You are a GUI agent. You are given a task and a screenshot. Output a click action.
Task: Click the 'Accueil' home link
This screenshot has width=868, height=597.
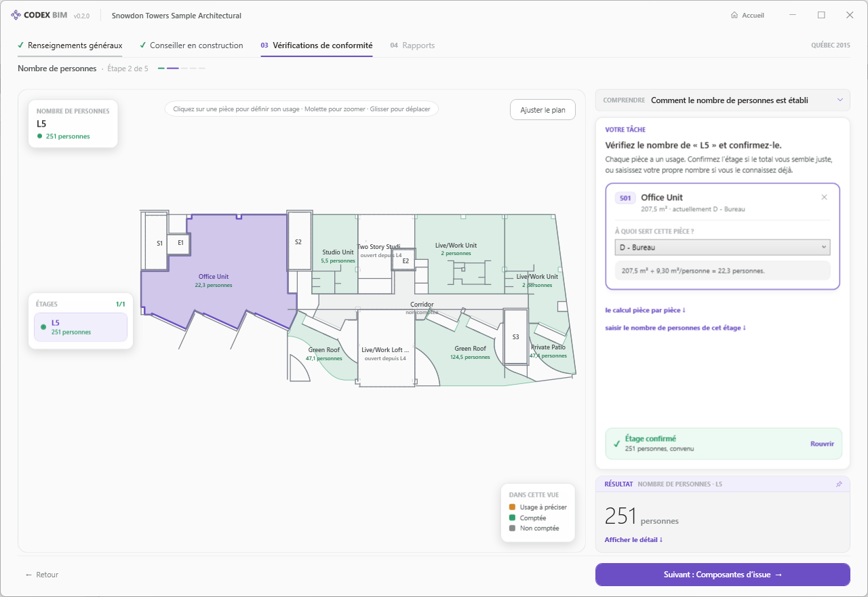coord(747,16)
